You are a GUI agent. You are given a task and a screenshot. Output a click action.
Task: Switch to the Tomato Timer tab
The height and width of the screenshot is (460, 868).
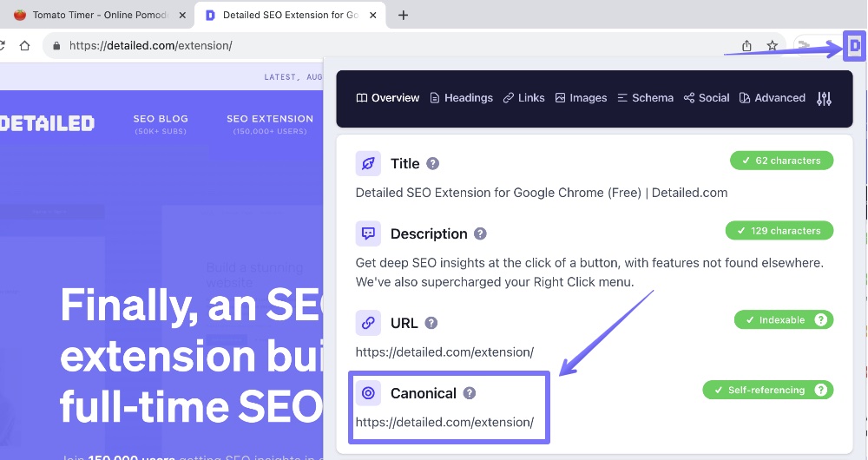pos(100,15)
